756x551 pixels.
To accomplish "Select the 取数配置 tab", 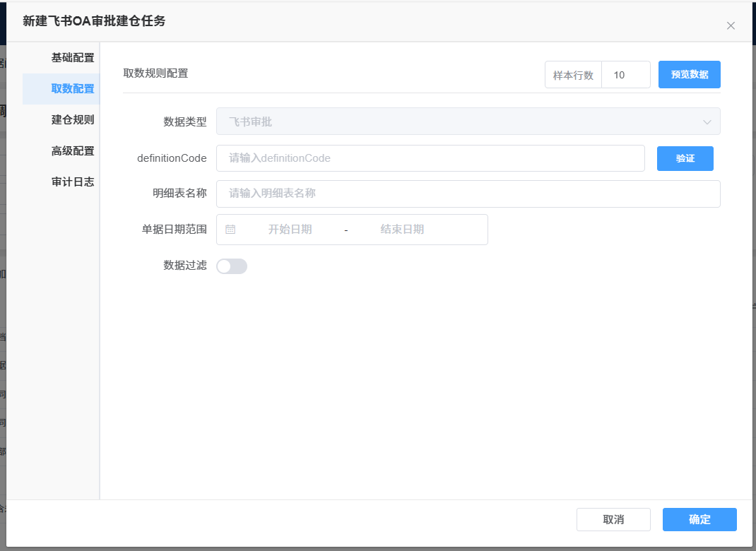I will [72, 89].
